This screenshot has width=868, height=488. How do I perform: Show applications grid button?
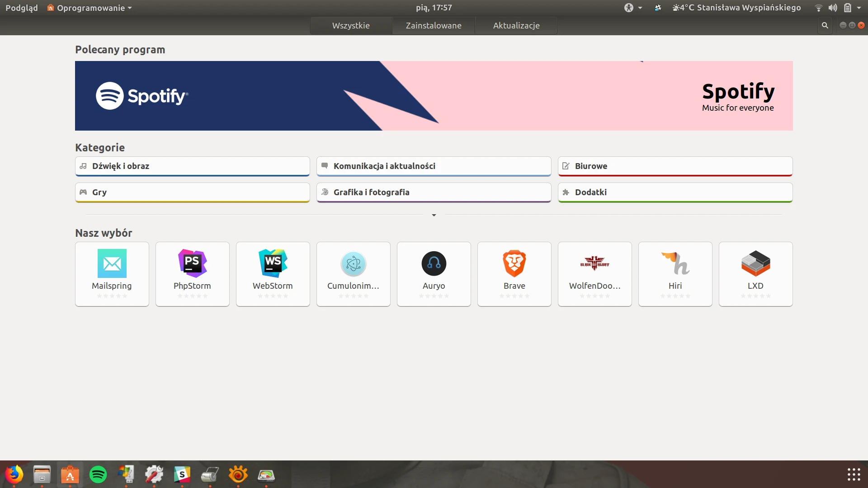pyautogui.click(x=854, y=474)
